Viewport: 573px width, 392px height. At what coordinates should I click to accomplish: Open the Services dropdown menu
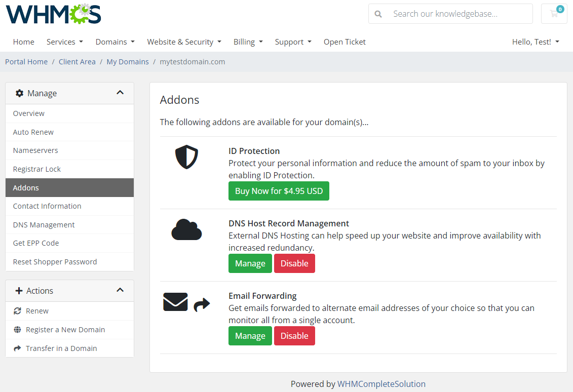pos(64,42)
